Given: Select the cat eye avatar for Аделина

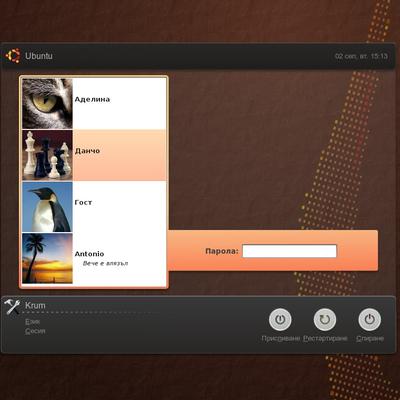Looking at the screenshot, I should 47,103.
